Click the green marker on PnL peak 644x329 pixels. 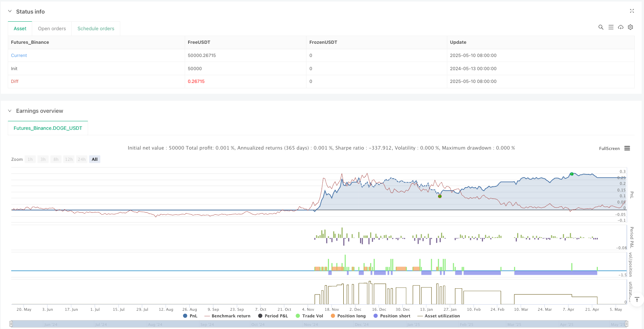point(571,174)
